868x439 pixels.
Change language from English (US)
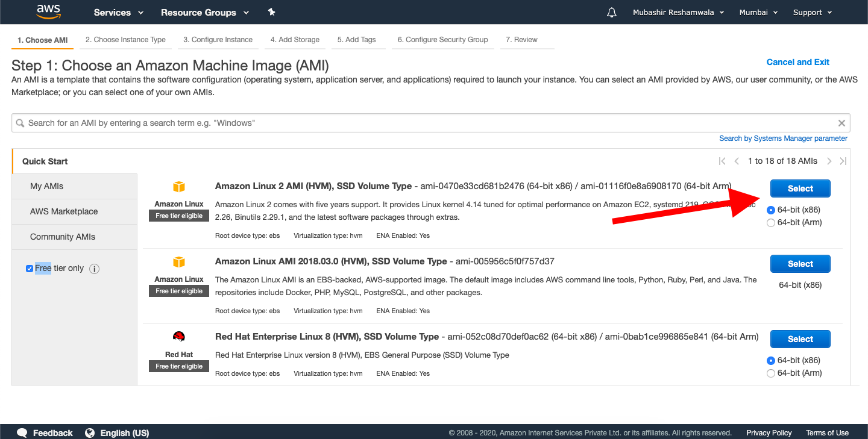coord(124,433)
